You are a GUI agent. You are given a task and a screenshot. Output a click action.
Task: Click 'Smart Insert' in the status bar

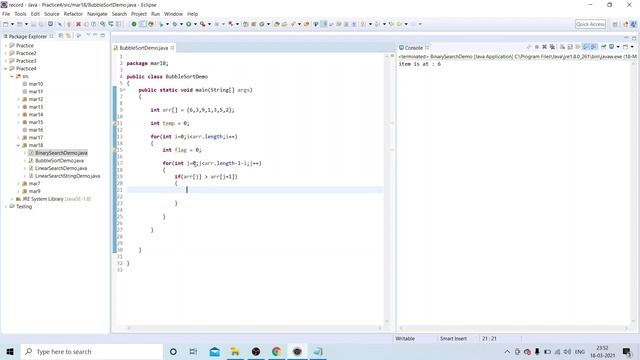pyautogui.click(x=453, y=338)
